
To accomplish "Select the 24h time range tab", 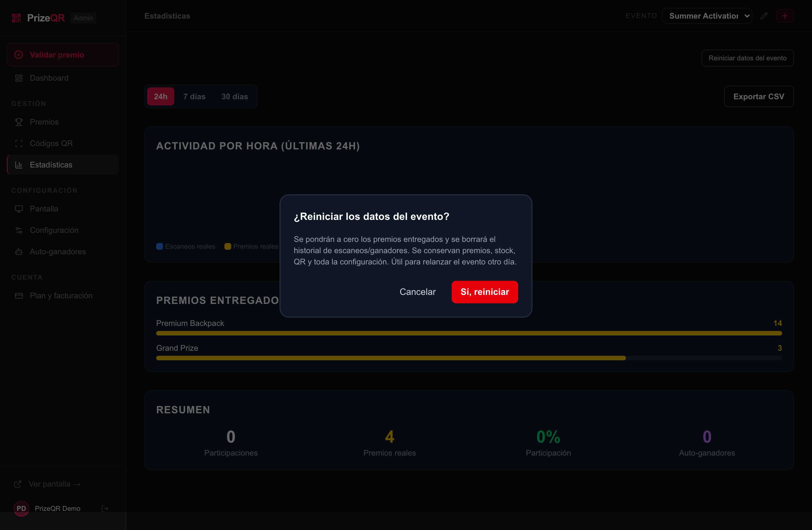I will 160,96.
